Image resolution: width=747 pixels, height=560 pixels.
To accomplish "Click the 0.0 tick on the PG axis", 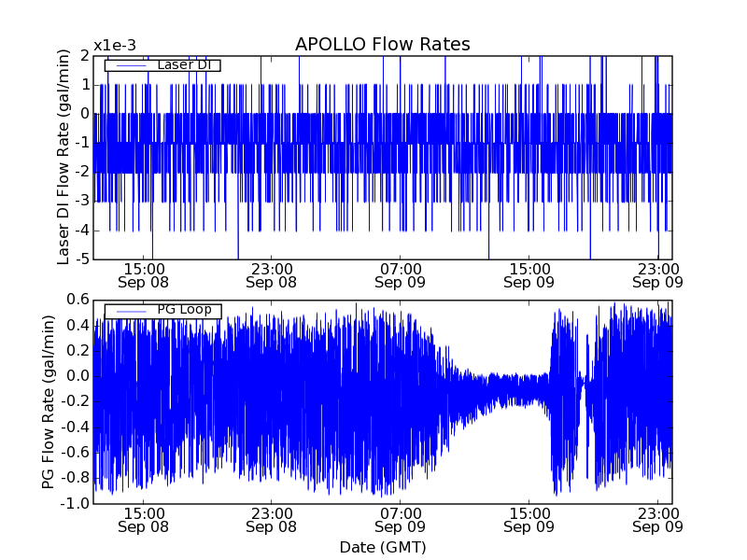I will coord(78,376).
